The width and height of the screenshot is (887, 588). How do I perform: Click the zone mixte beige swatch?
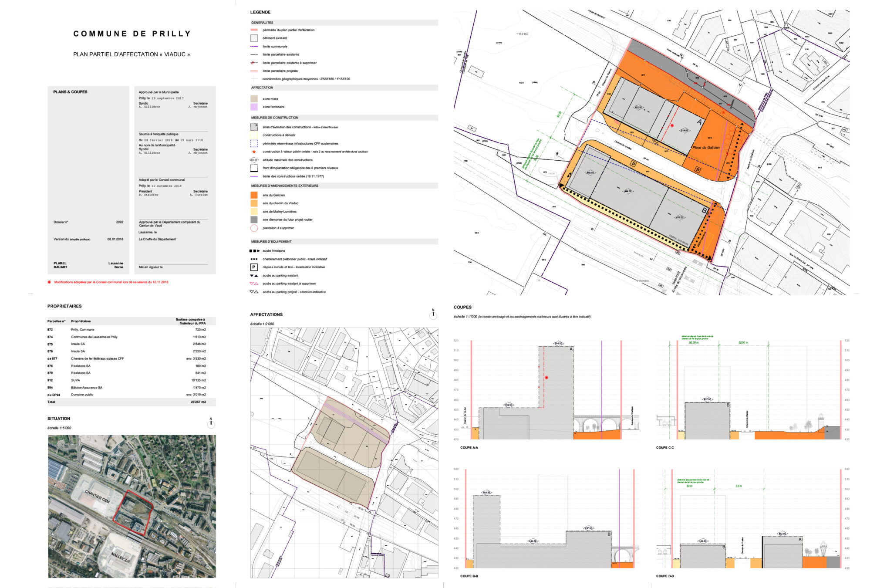point(254,99)
